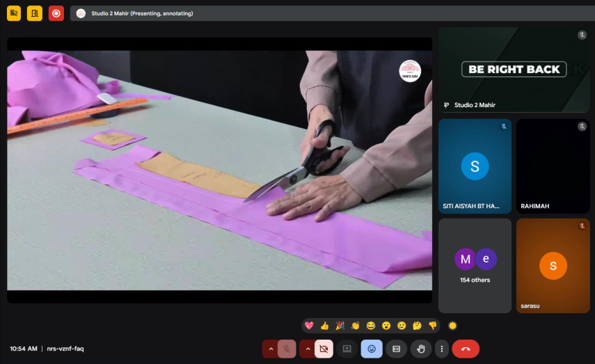
Task: Raise your hand
Action: pos(420,349)
